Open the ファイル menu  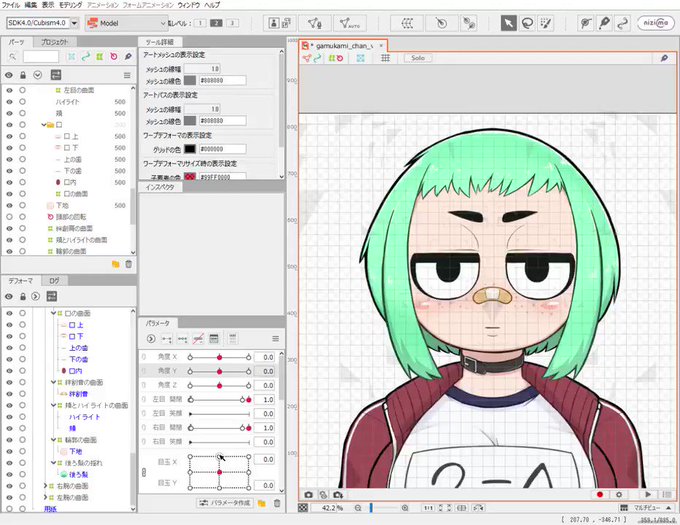pos(11,5)
